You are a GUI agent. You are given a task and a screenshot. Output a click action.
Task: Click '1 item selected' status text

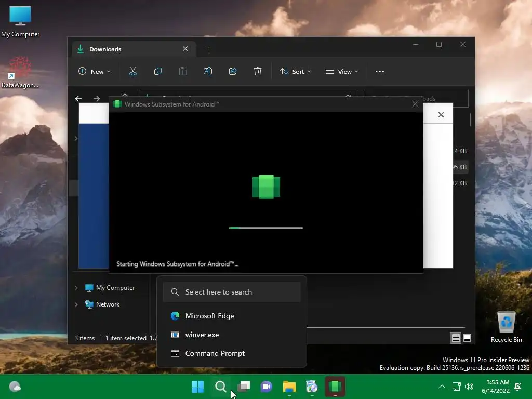126,338
